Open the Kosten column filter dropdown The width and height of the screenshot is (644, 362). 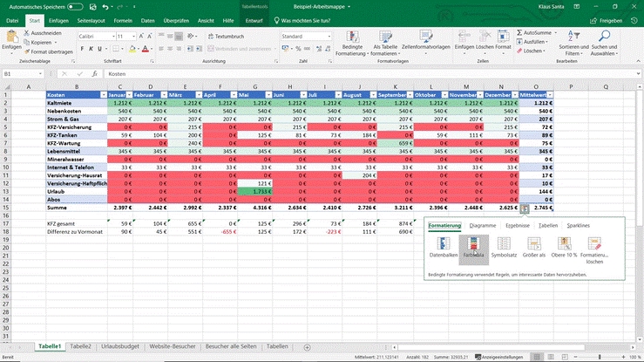coord(104,95)
